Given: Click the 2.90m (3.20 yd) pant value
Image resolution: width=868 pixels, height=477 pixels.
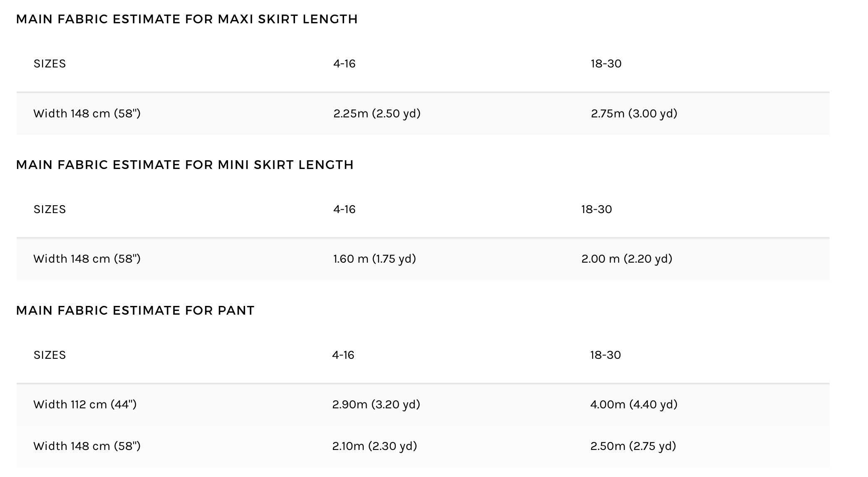Looking at the screenshot, I should (x=376, y=404).
